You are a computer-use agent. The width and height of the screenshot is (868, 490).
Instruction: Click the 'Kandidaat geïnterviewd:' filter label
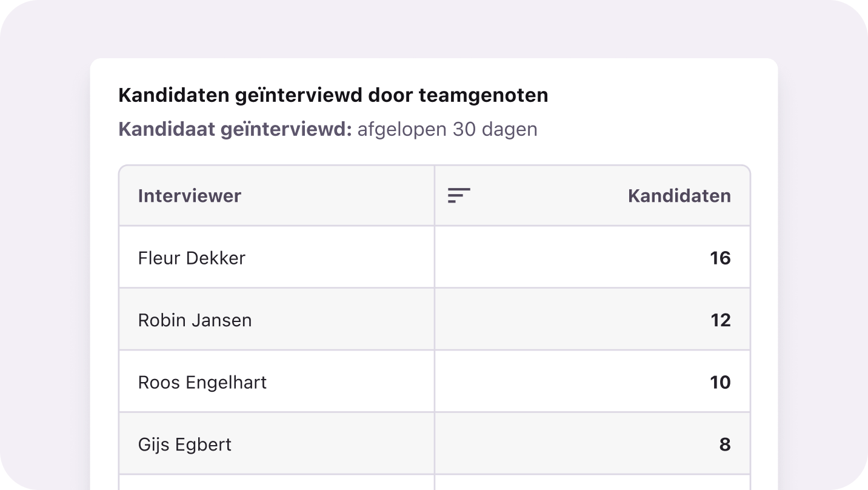[235, 130]
